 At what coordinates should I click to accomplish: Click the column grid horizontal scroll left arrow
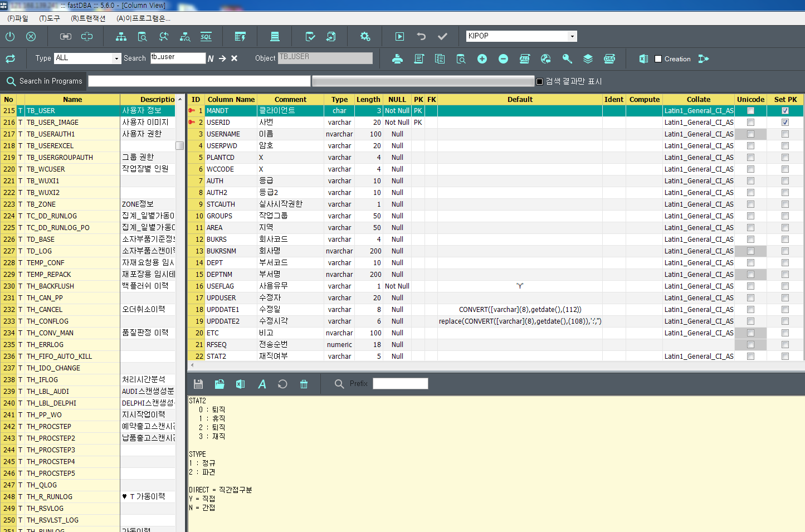192,365
